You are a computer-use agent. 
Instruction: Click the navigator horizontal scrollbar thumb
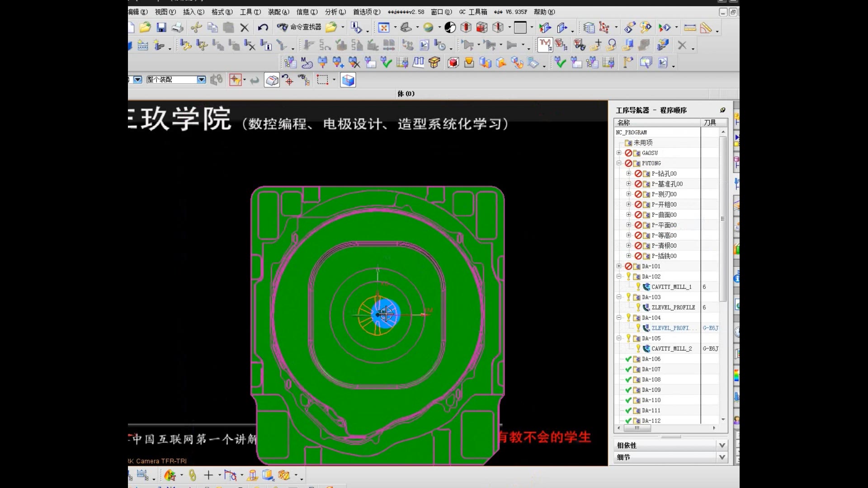[x=637, y=428]
